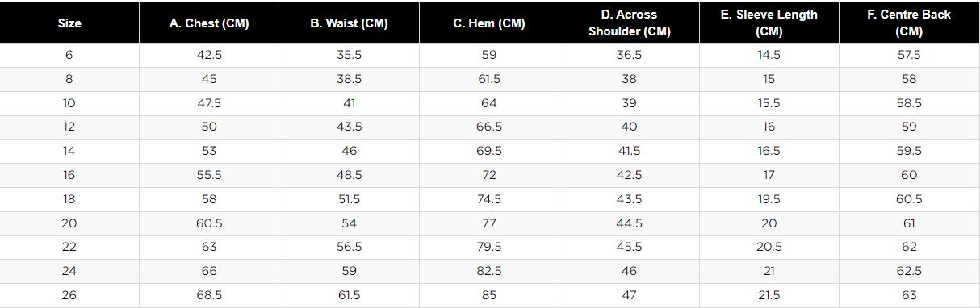Select E. Sleeve Length (CM) header
This screenshot has height=308, width=980.
coord(769,23)
